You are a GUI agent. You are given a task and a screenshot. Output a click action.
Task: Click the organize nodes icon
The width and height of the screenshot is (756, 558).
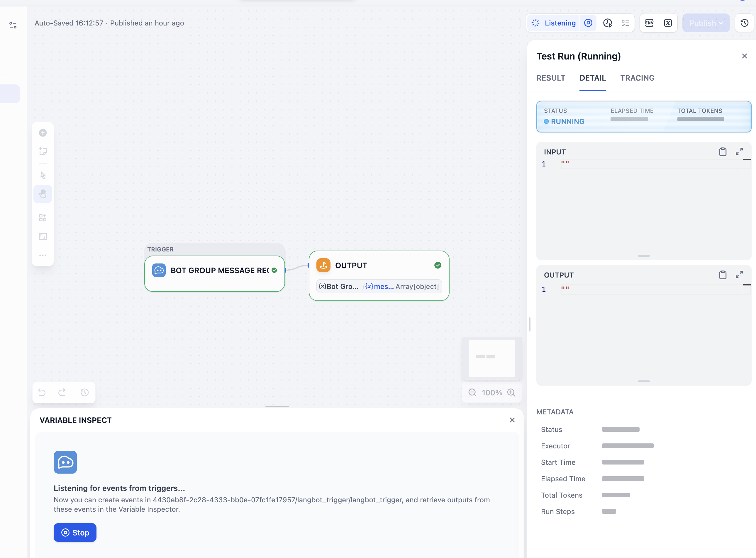[x=43, y=217]
